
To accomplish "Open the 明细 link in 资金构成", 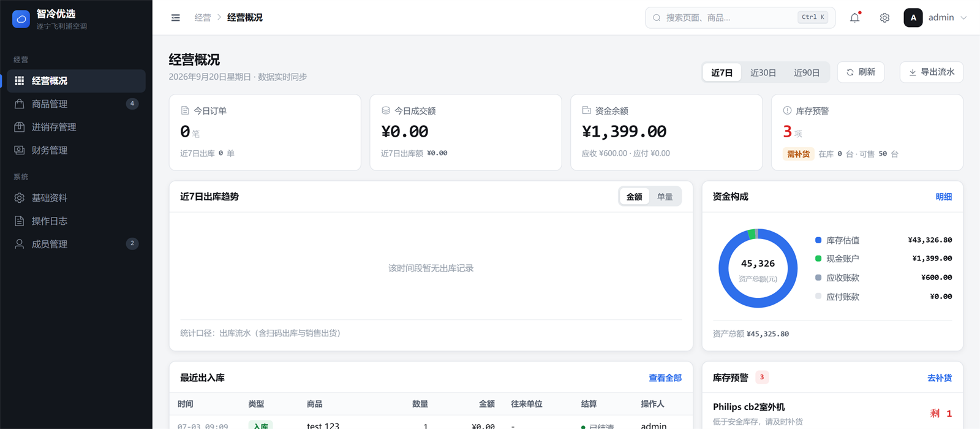I will [944, 197].
